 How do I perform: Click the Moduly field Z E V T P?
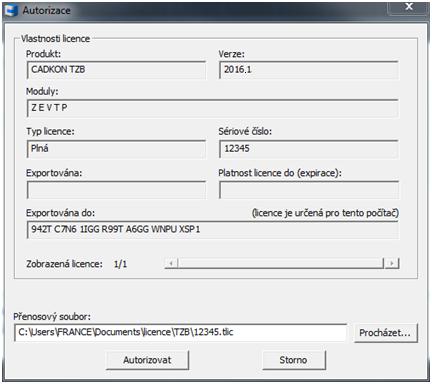[212, 108]
